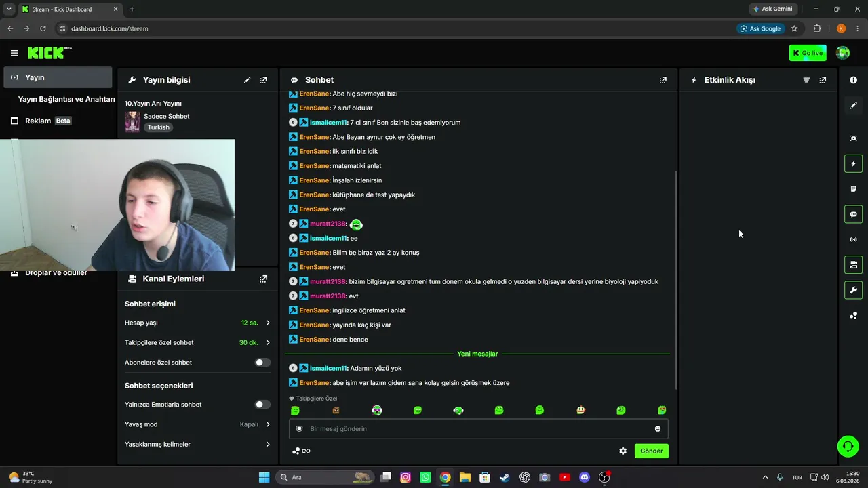Image resolution: width=868 pixels, height=488 pixels.
Task: Click the document icon in right sidebar
Action: click(x=853, y=188)
